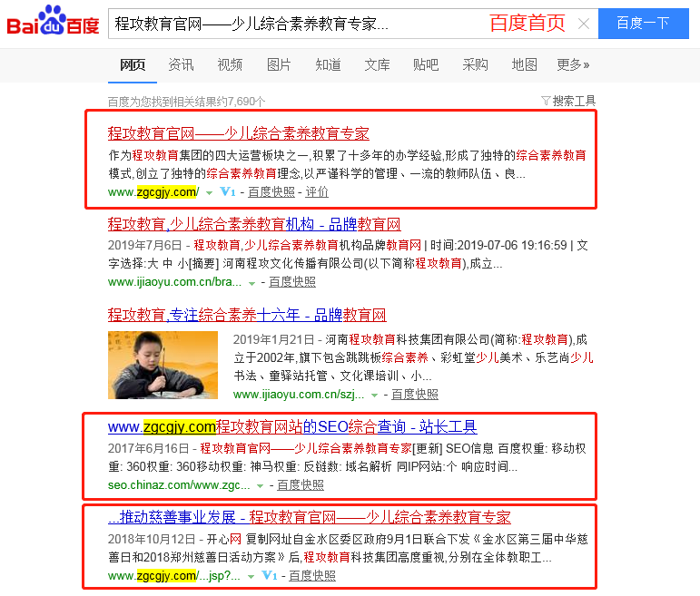Expand dropdown arrow beside www.zgcgjy.com/
This screenshot has height=596, width=700.
pos(209,193)
